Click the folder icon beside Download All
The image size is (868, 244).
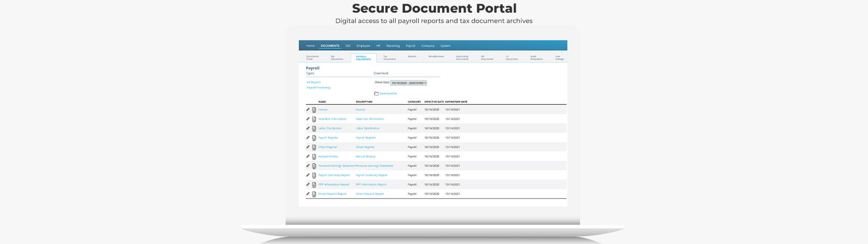(376, 94)
